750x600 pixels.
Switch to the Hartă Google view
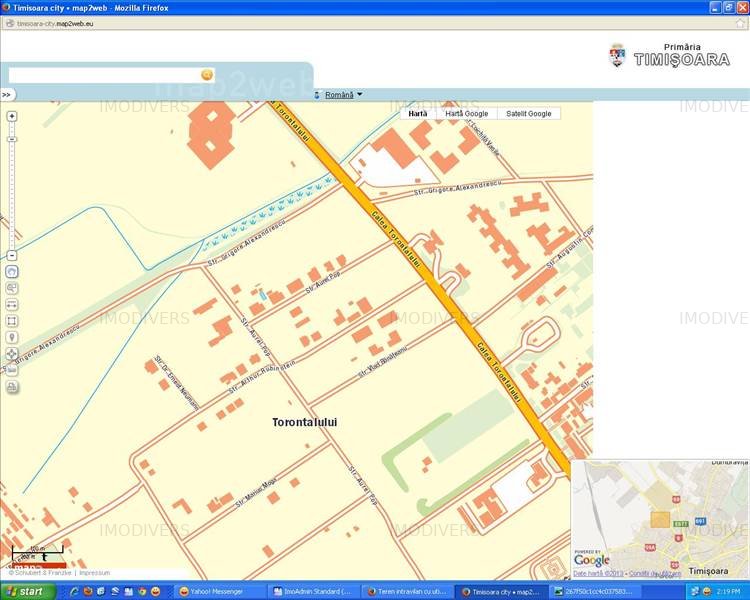pos(466,114)
